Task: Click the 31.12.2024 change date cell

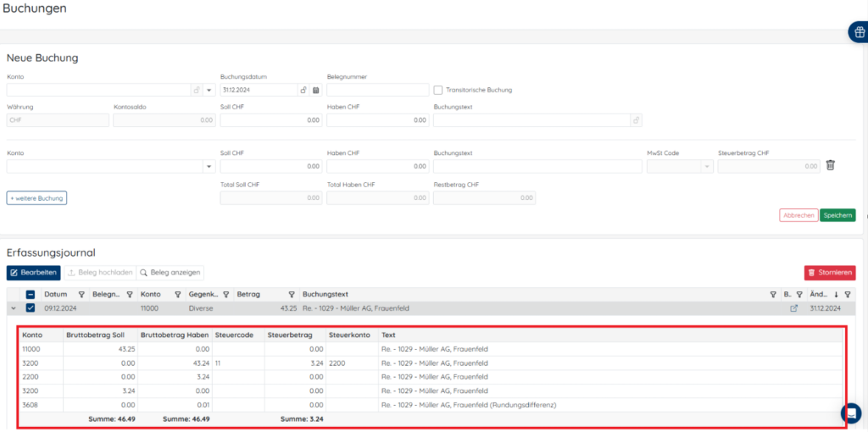Action: [825, 308]
